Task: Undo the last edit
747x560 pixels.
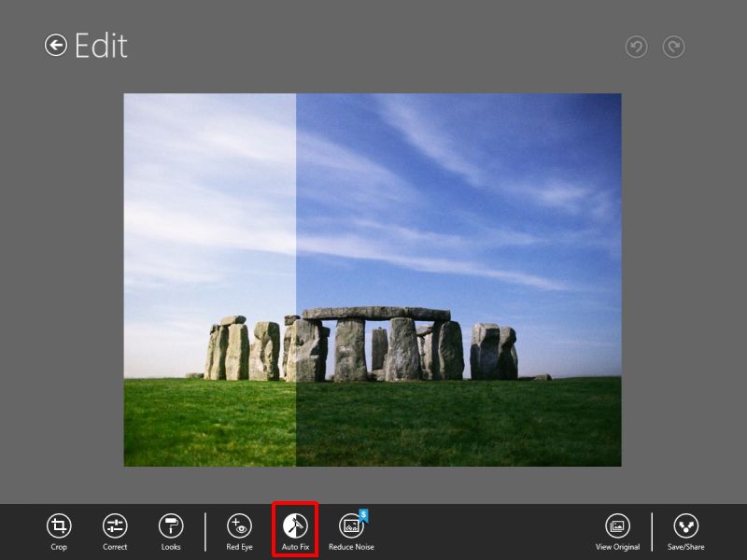Action: coord(636,47)
